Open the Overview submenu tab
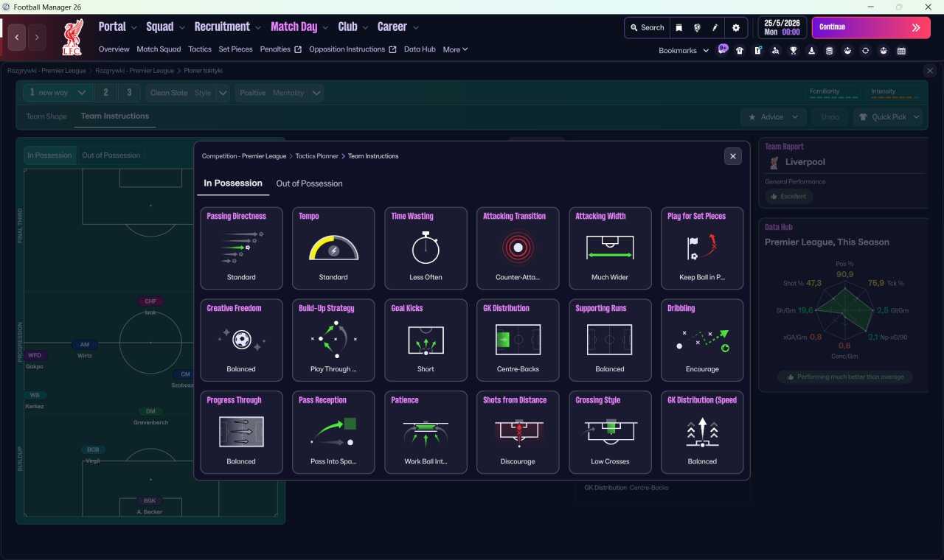 pos(114,49)
